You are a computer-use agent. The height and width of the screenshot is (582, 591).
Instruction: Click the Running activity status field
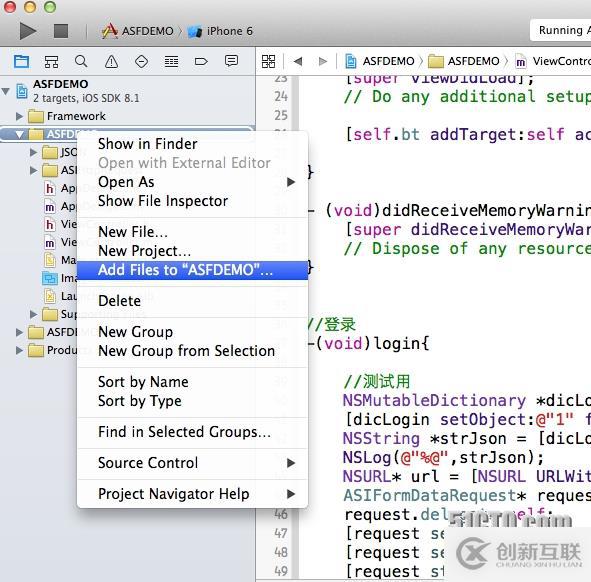click(560, 30)
